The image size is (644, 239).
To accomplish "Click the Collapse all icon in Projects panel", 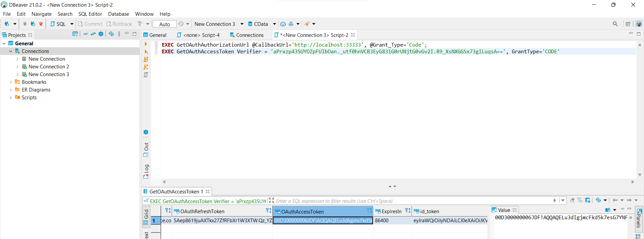I will click(86, 34).
